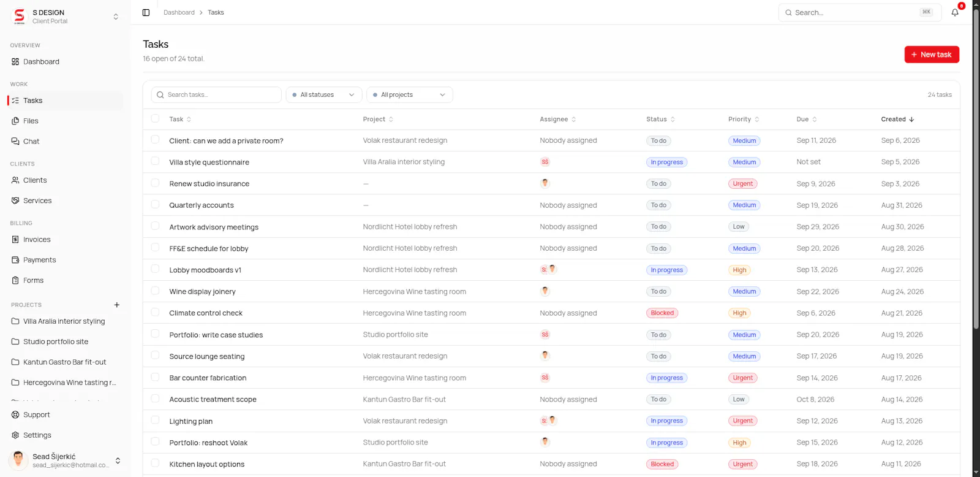Click the Files icon in sidebar

[x=15, y=121]
